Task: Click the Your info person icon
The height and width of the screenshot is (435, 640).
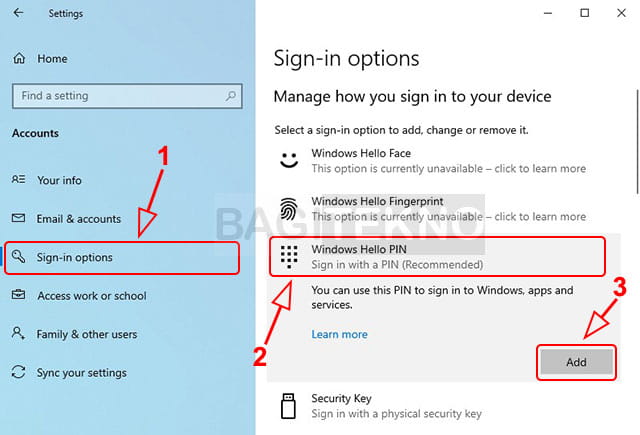Action: coord(18,179)
